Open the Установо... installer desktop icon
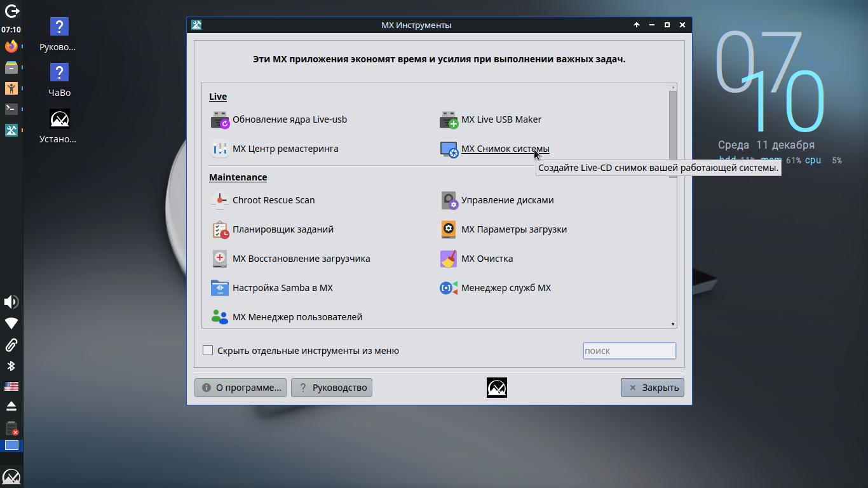This screenshot has width=868, height=488. click(59, 126)
